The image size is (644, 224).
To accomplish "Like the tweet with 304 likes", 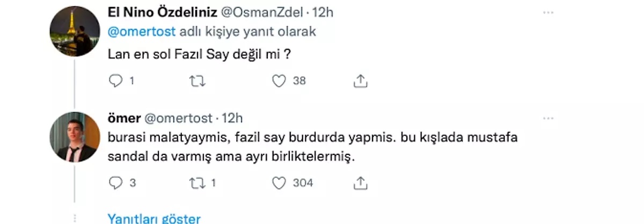I will coord(279,183).
